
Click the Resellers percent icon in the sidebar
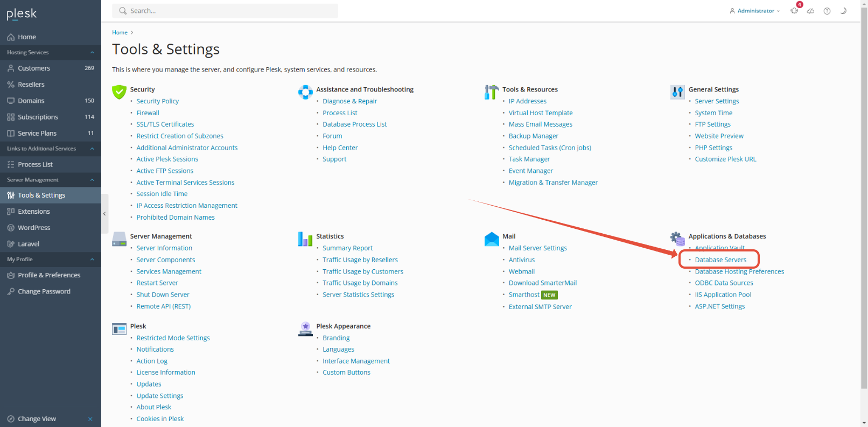pyautogui.click(x=11, y=85)
